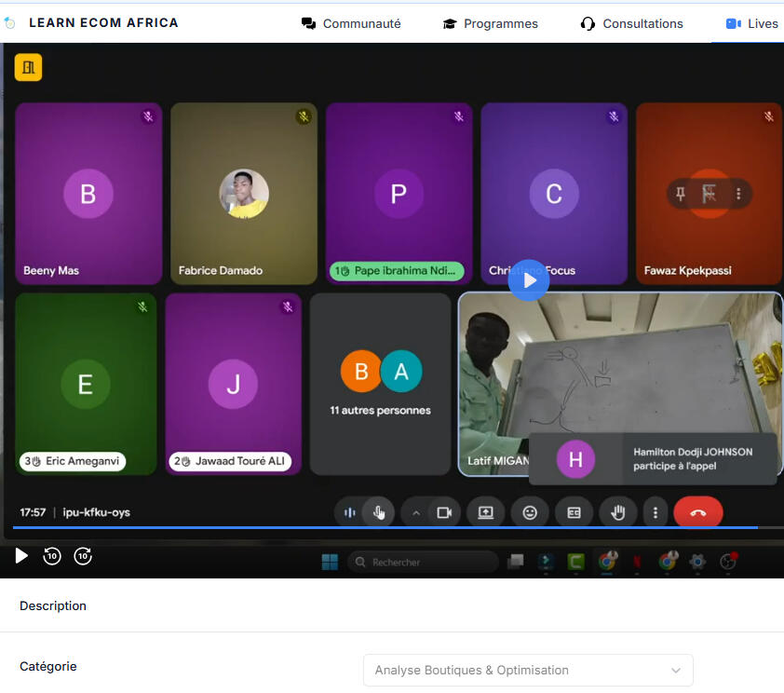Click the Windows Start button in recorded taskbar
The image size is (784, 693).
coord(330,562)
